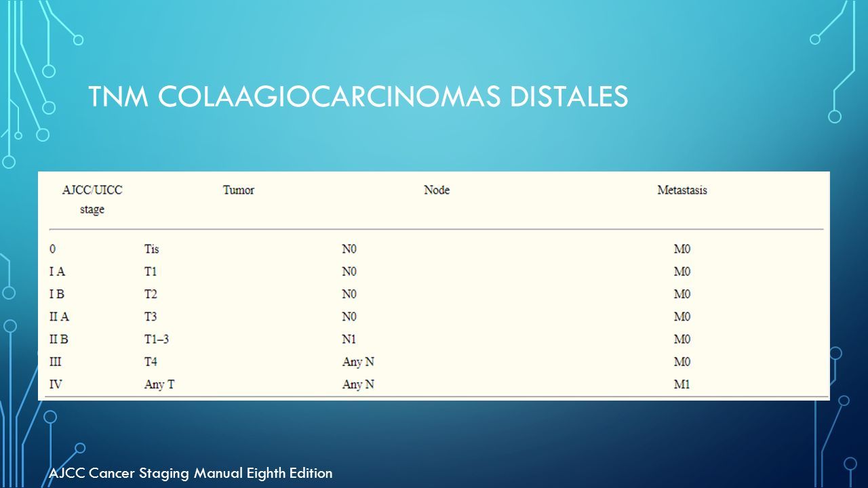Viewport: 868px width, 488px height.
Task: Click the slide title TNM Colaagiocarcinomas Distales
Action: [359, 98]
